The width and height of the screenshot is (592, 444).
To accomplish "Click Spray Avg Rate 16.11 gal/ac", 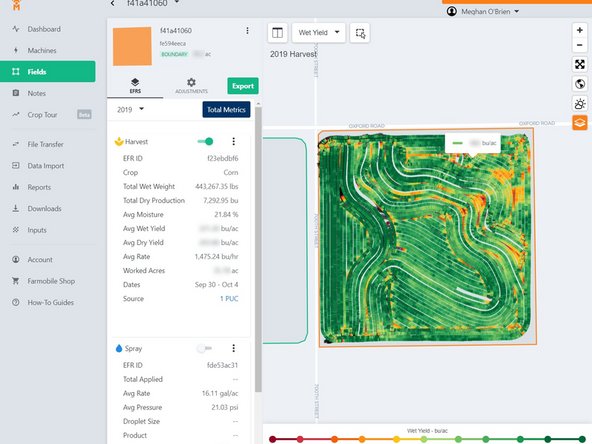I will click(x=220, y=393).
